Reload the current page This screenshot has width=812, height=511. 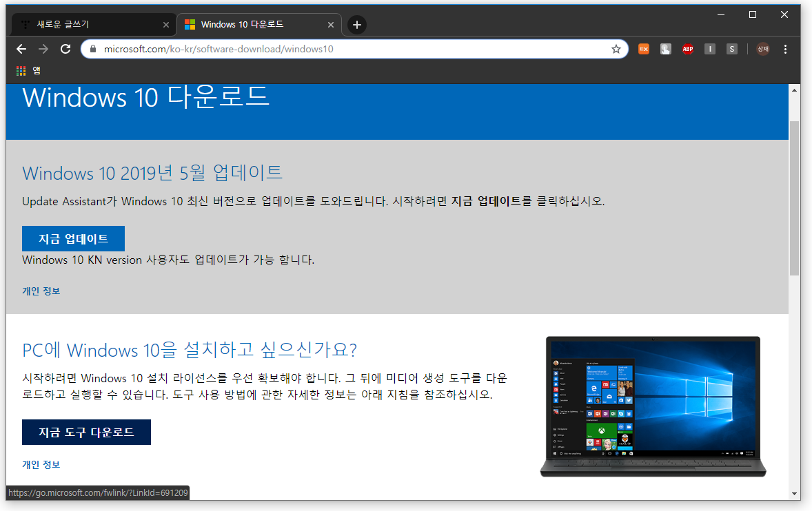coord(65,49)
